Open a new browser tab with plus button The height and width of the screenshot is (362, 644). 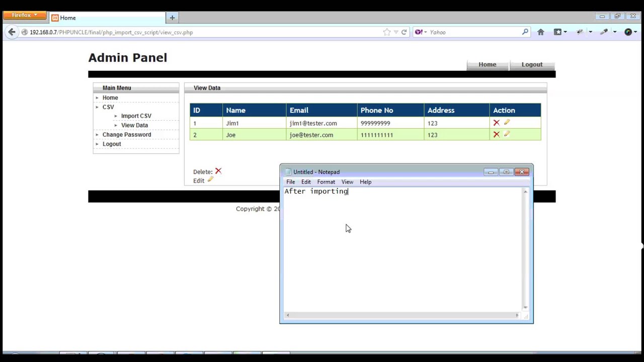click(172, 18)
